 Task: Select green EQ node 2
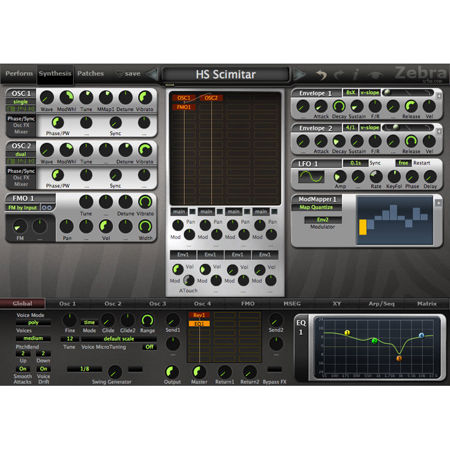click(375, 340)
